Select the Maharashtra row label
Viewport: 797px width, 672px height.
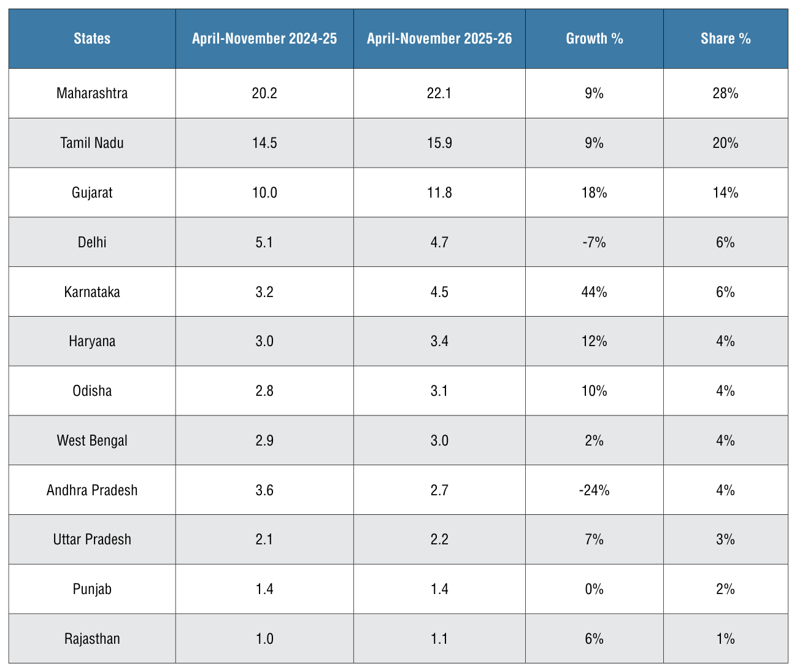tap(92, 93)
